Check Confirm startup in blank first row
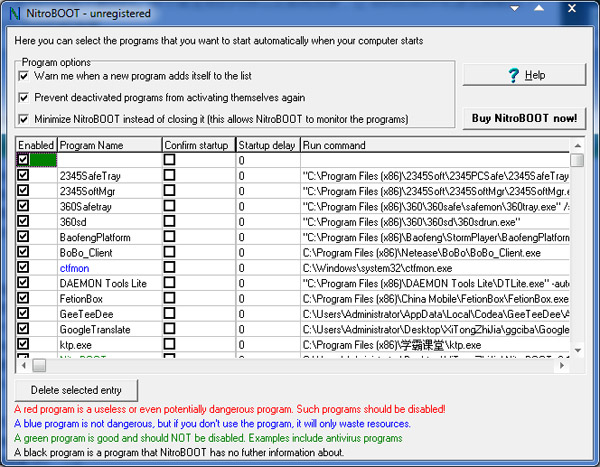This screenshot has height=467, width=600. pyautogui.click(x=170, y=159)
